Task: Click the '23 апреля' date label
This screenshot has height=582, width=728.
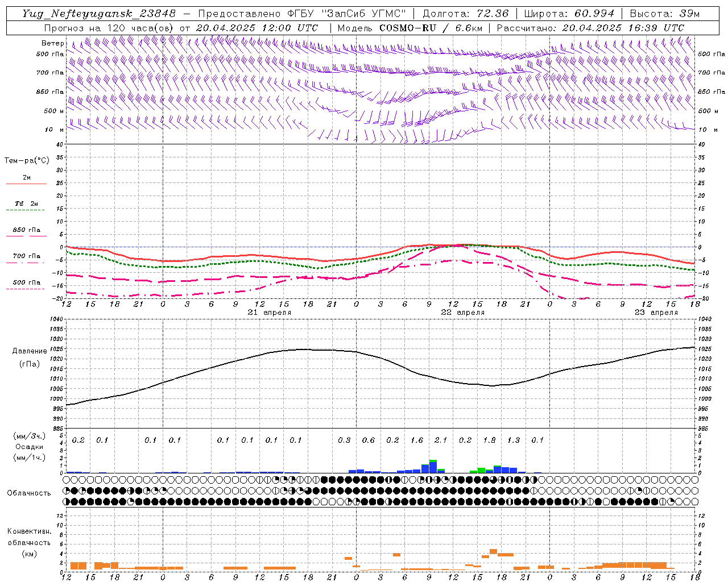Action: tap(656, 313)
